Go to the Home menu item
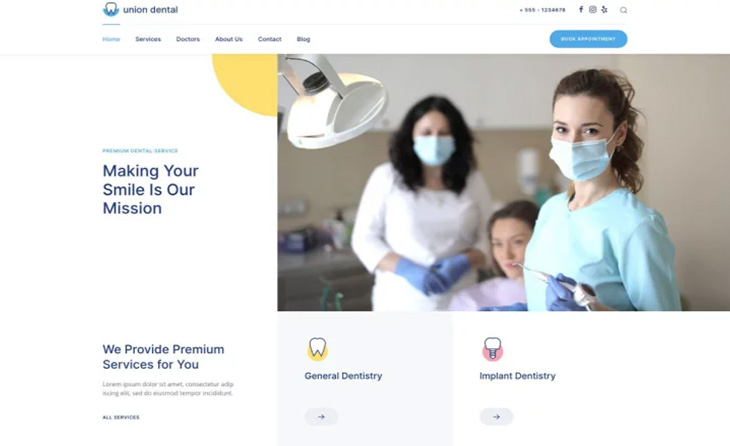Image resolution: width=730 pixels, height=446 pixels. [x=111, y=39]
